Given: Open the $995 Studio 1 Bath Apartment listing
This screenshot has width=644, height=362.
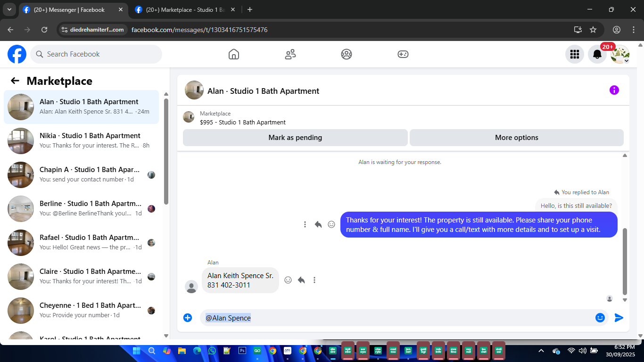Looking at the screenshot, I should click(243, 122).
